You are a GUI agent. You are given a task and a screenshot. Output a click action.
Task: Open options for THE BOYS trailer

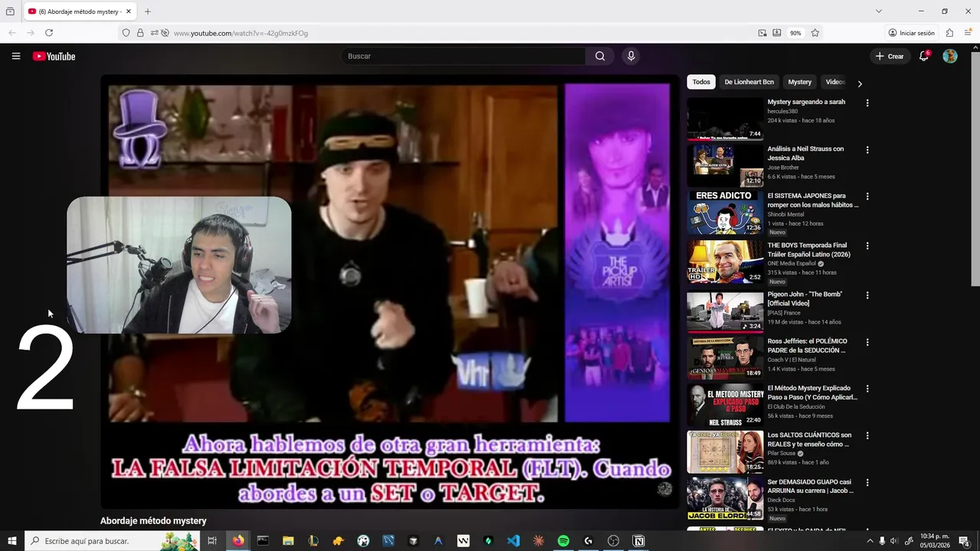click(x=867, y=246)
